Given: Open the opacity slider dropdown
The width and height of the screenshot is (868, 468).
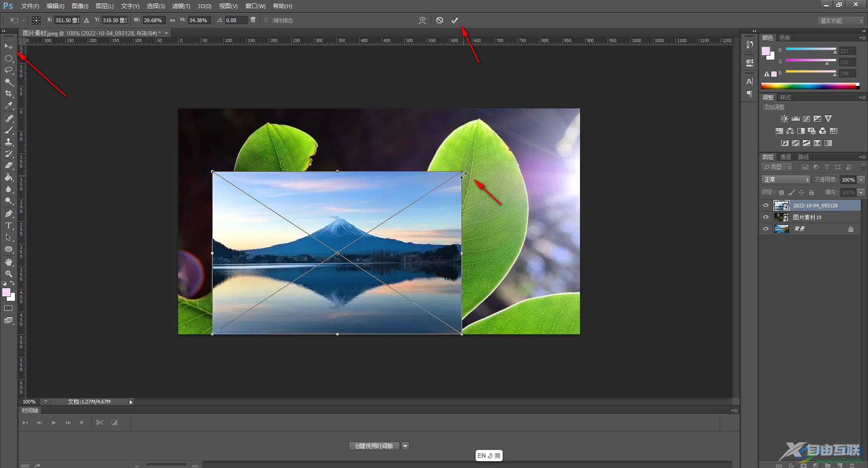Looking at the screenshot, I should [861, 180].
